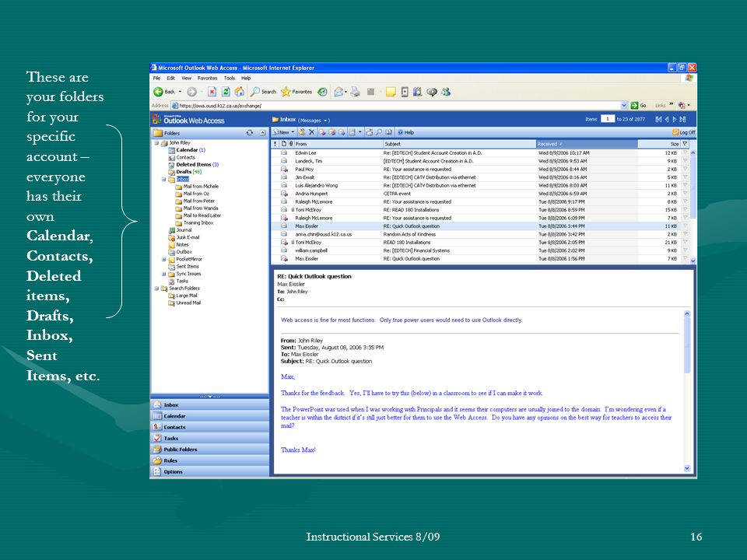This screenshot has height=560, width=747.
Task: Open the View menu
Action: (x=186, y=78)
